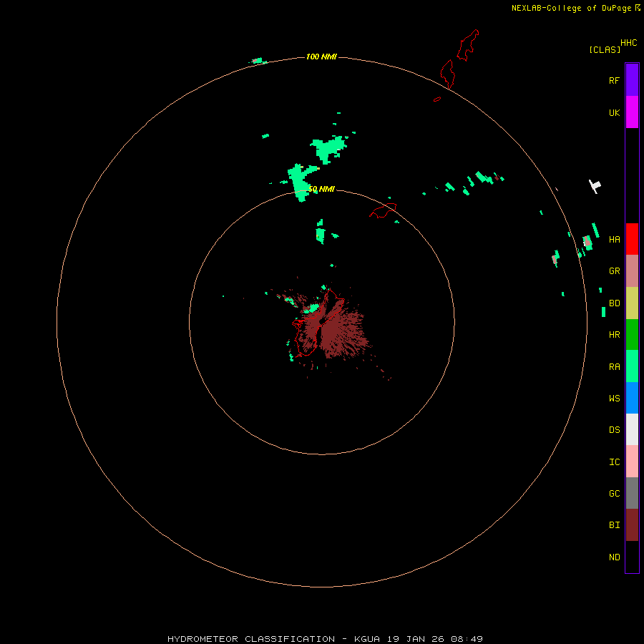This screenshot has height=644, width=644.
Task: Select the GR pink-brown legend swatch
Action: 632,271
